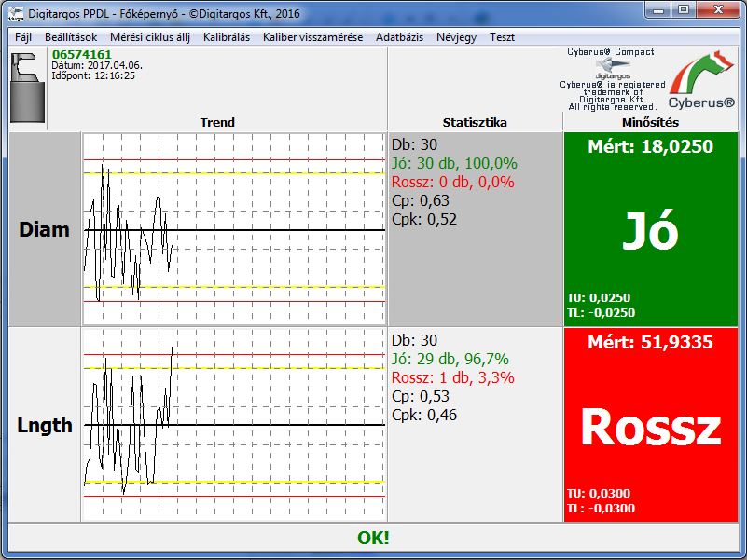Click the Digitargos app icon in title bar

point(16,13)
